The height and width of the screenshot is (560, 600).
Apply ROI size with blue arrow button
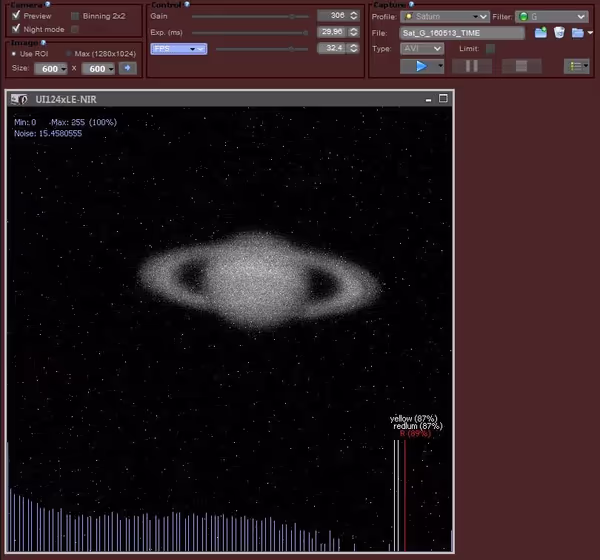tap(128, 68)
